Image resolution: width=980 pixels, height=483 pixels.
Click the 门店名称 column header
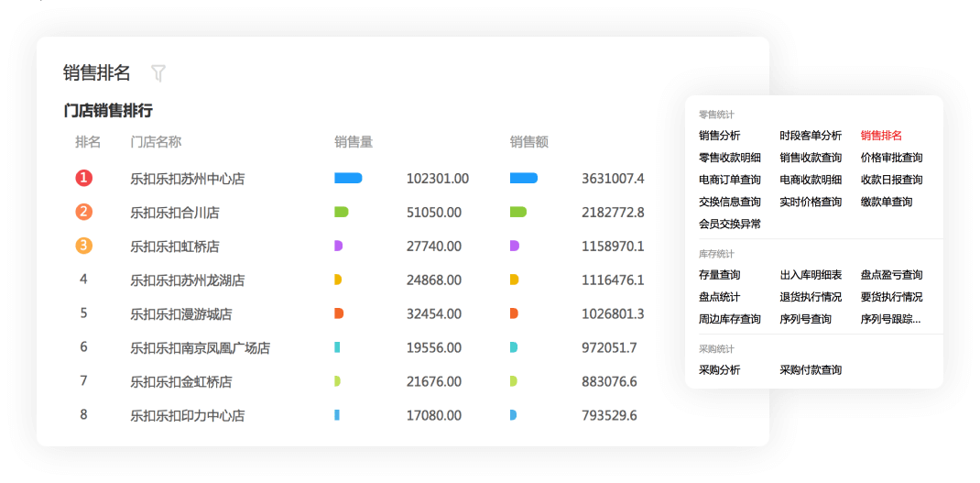pos(156,142)
